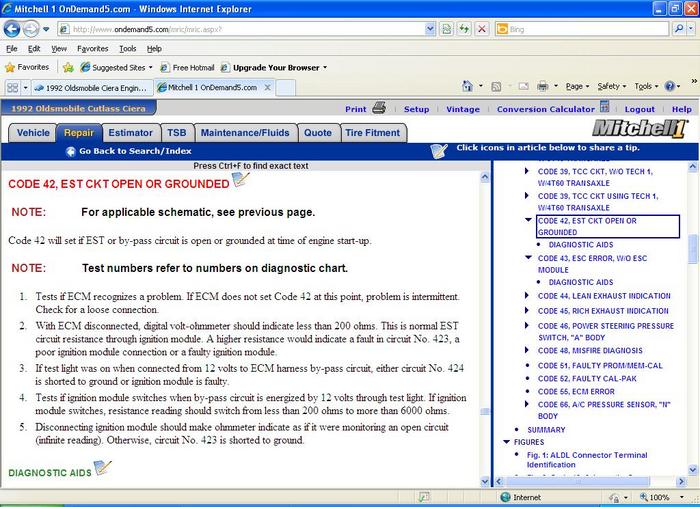Screen dimensions: 700x507
Task: Click the browser Back arrow button
Action: (12, 29)
